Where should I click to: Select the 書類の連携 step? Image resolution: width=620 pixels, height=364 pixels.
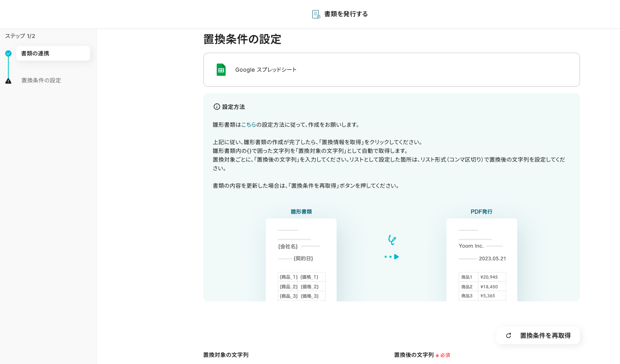point(53,53)
